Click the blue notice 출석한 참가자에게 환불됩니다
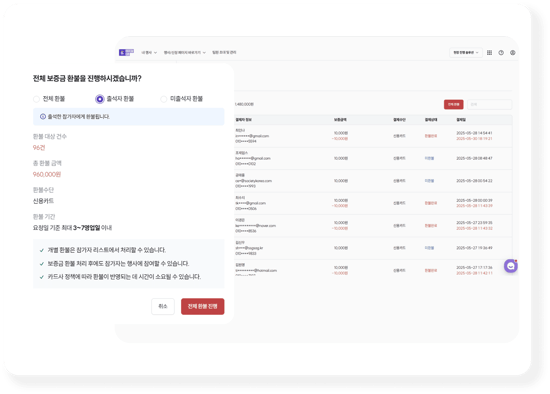Screen dimensions: 550x394 click(128, 116)
